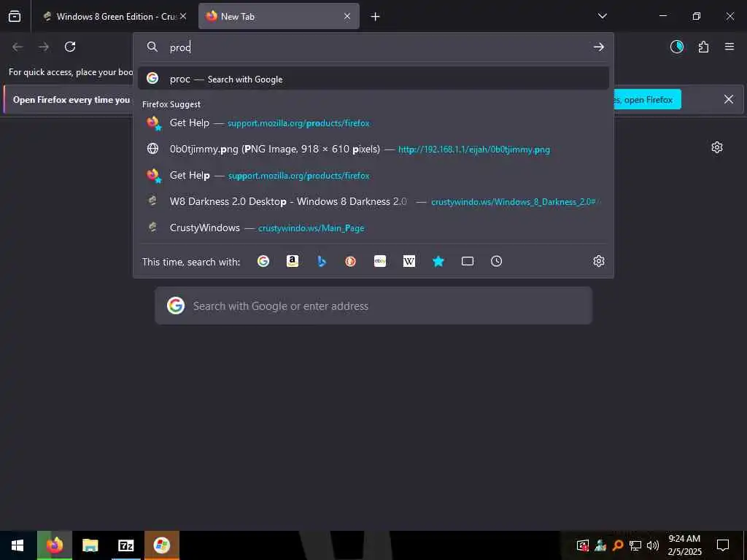The image size is (747, 560).
Task: Open 0b0tjimmy.png image suggestion
Action: [373, 149]
